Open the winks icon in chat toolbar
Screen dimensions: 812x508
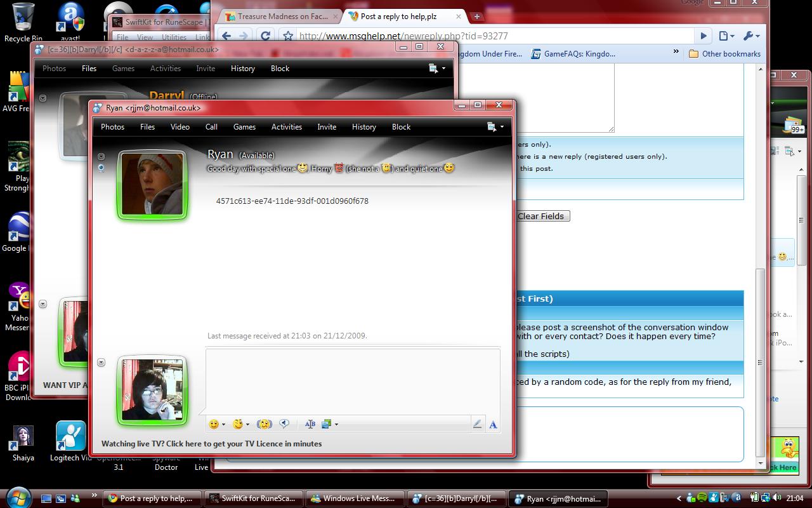click(238, 424)
